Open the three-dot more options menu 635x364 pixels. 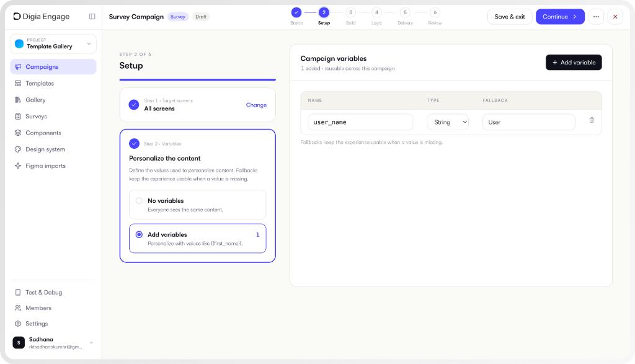tap(596, 17)
